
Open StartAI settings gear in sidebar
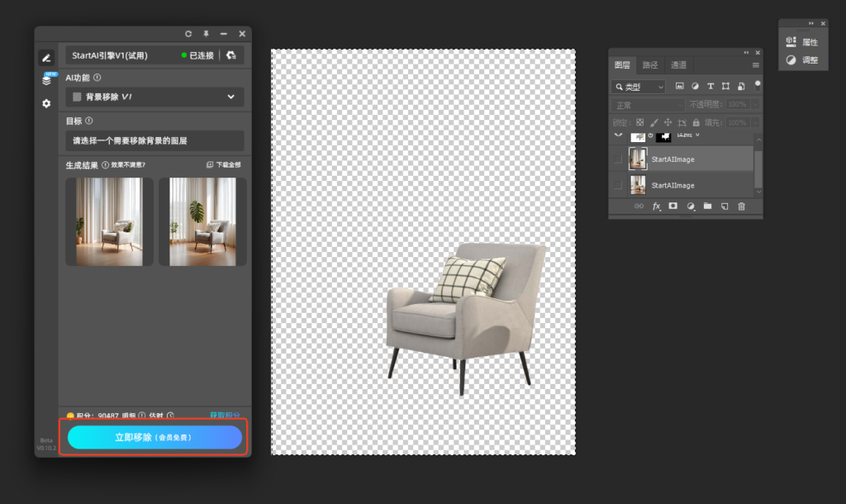click(46, 103)
